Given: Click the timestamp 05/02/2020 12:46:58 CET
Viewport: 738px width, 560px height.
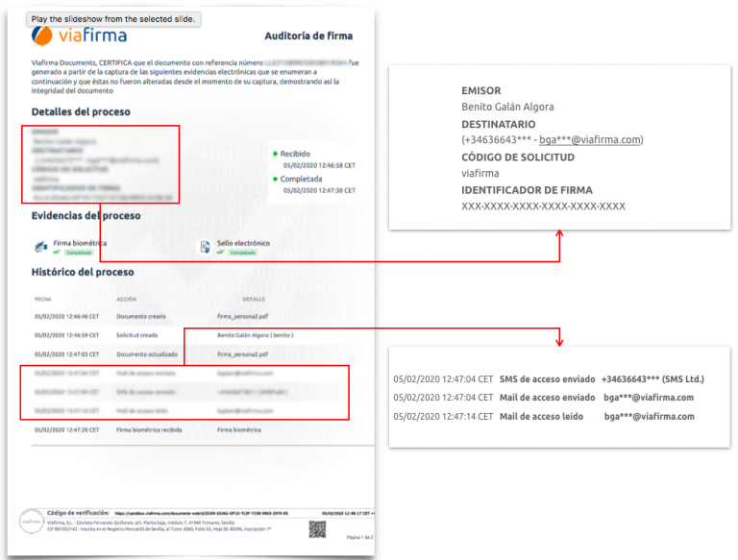Looking at the screenshot, I should click(x=319, y=165).
